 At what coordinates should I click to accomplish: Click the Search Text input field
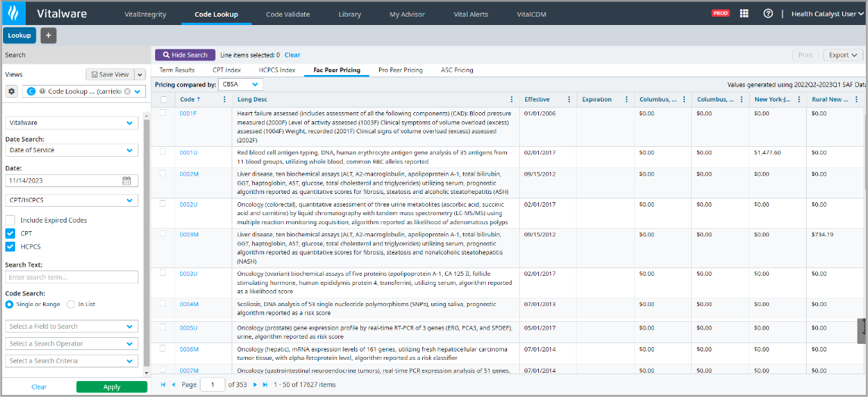tap(72, 277)
